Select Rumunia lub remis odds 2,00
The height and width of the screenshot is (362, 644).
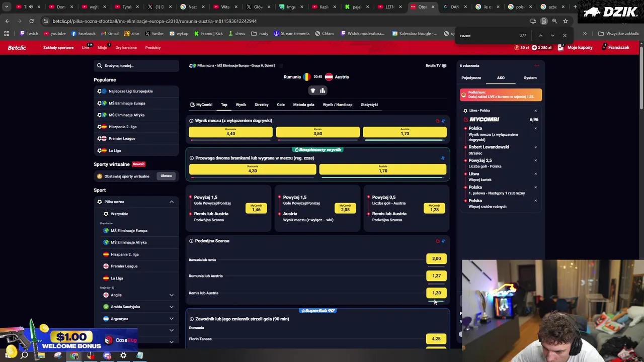436,259
